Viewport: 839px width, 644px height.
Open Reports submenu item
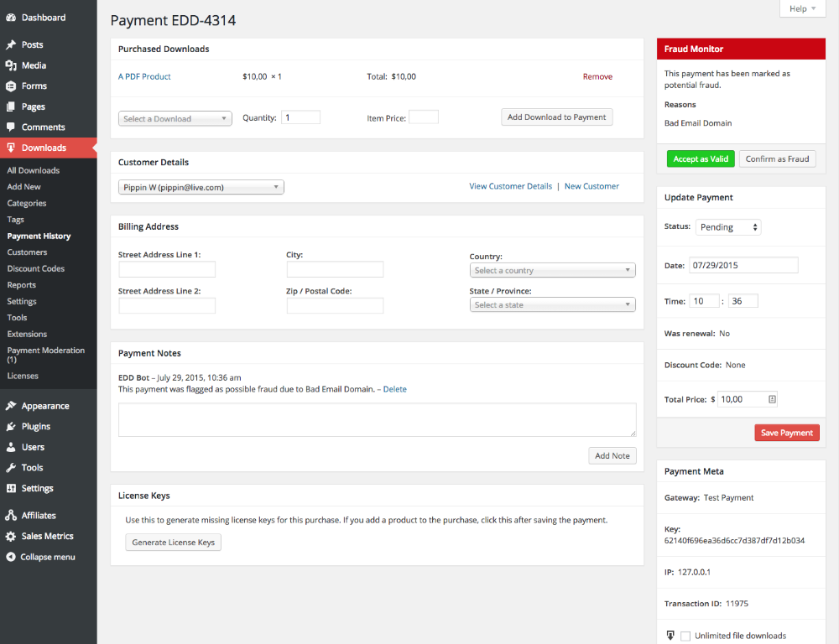pos(22,285)
